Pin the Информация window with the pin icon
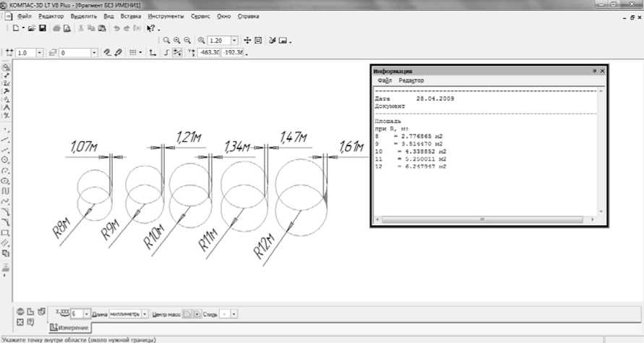The height and width of the screenshot is (343, 644). (594, 71)
